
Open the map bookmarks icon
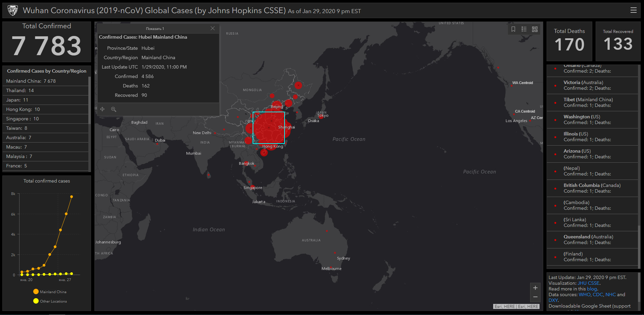(513, 29)
